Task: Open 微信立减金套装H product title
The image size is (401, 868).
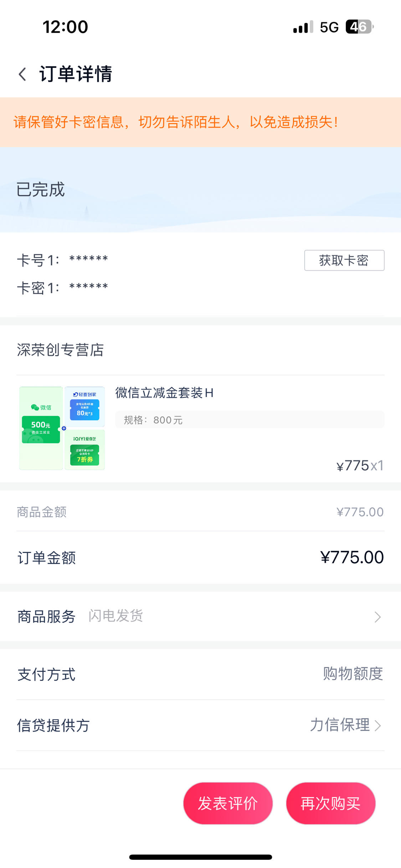Action: point(164,393)
